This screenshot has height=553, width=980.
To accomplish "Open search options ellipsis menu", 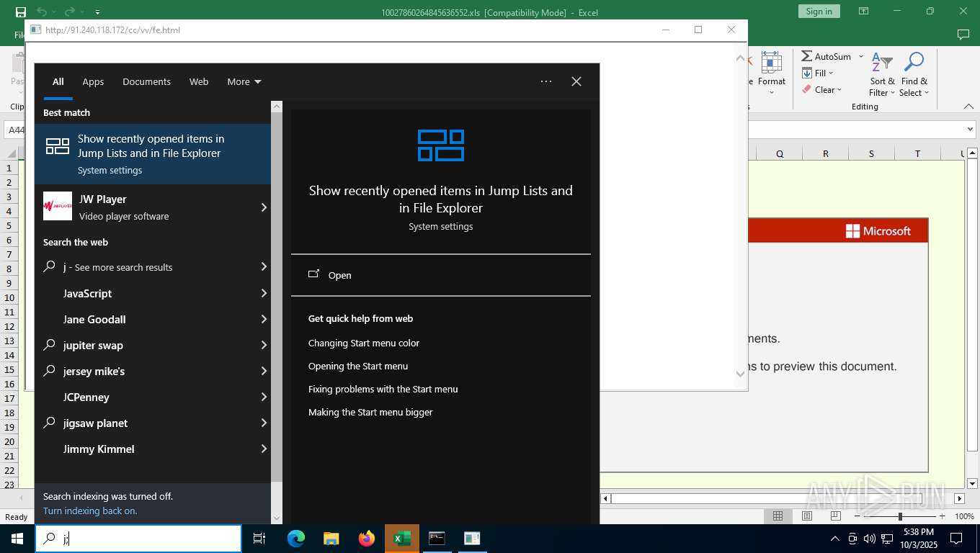I will pyautogui.click(x=546, y=81).
